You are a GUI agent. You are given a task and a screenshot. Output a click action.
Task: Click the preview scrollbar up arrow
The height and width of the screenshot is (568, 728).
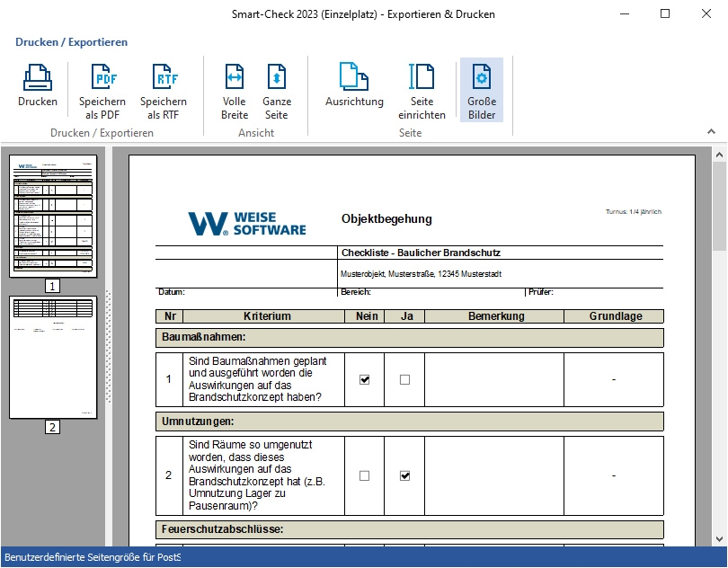click(x=719, y=155)
